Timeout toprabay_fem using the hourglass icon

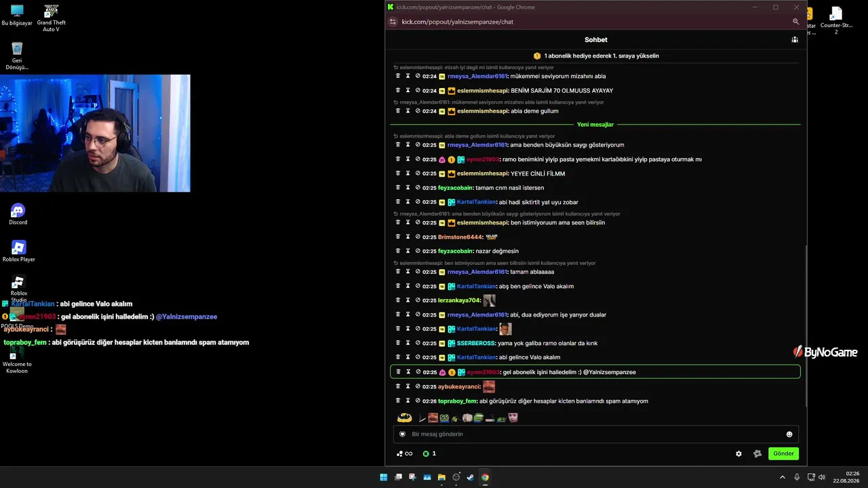click(408, 401)
